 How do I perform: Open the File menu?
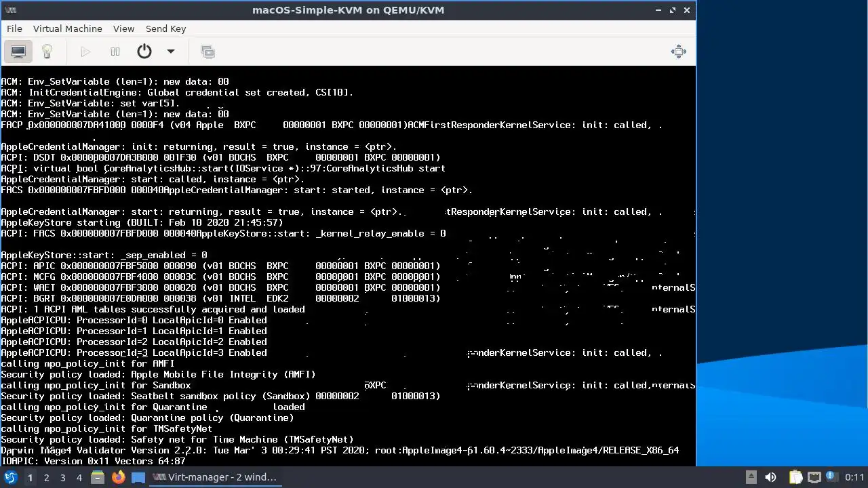[x=14, y=28]
